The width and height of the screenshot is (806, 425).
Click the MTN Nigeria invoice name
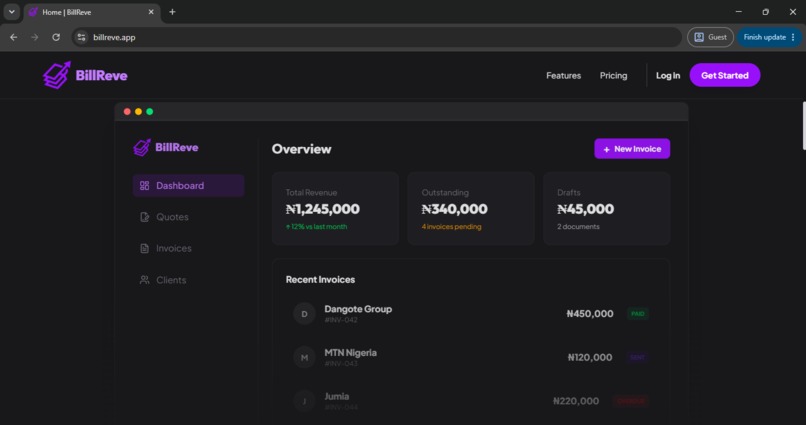351,353
